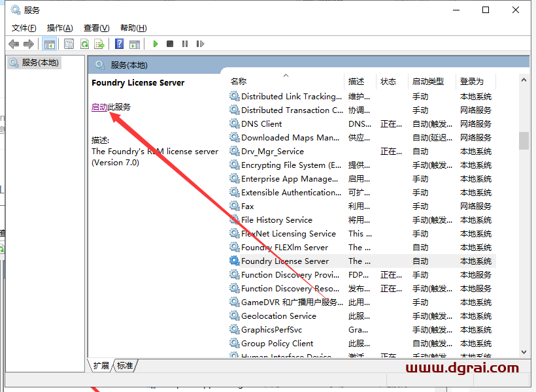This screenshot has height=392, width=536.
Task: Open the 文件(F) menu
Action: [x=24, y=28]
